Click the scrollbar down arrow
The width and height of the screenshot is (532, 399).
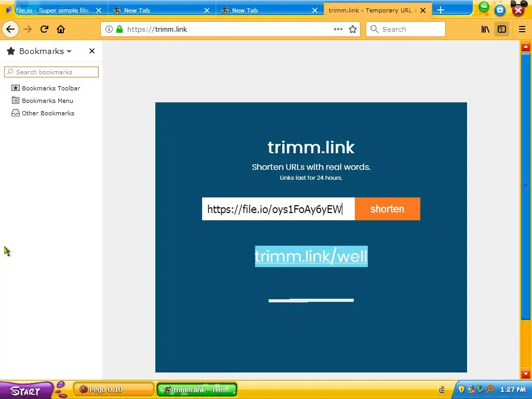point(526,374)
